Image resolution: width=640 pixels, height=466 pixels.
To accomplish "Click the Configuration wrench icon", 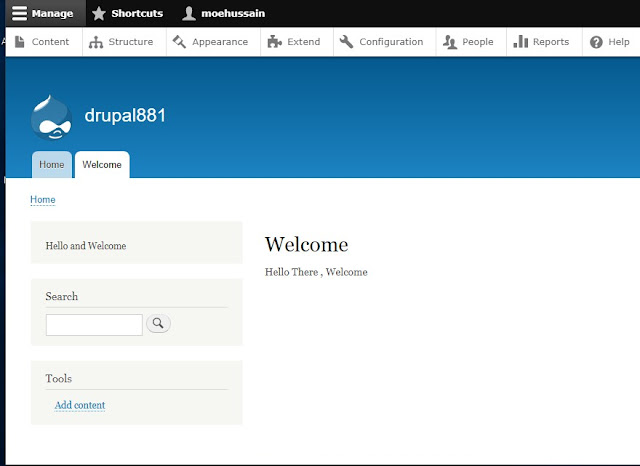I will pyautogui.click(x=346, y=42).
